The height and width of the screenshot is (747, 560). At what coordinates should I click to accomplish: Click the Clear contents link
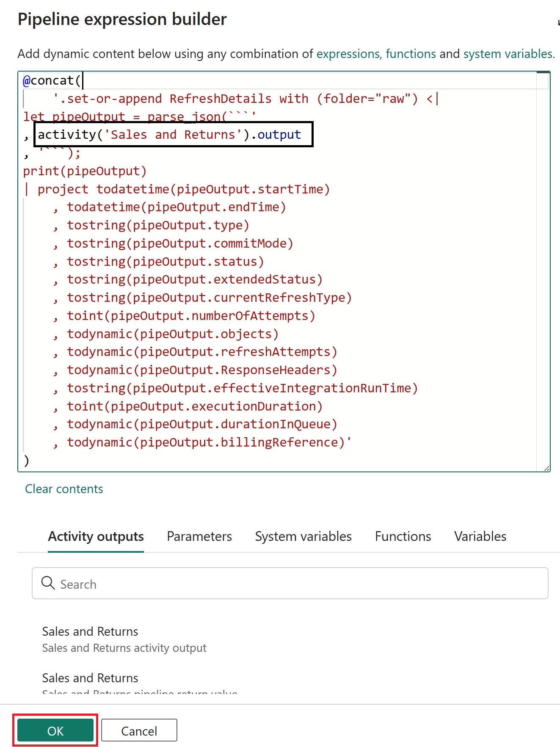coord(64,489)
